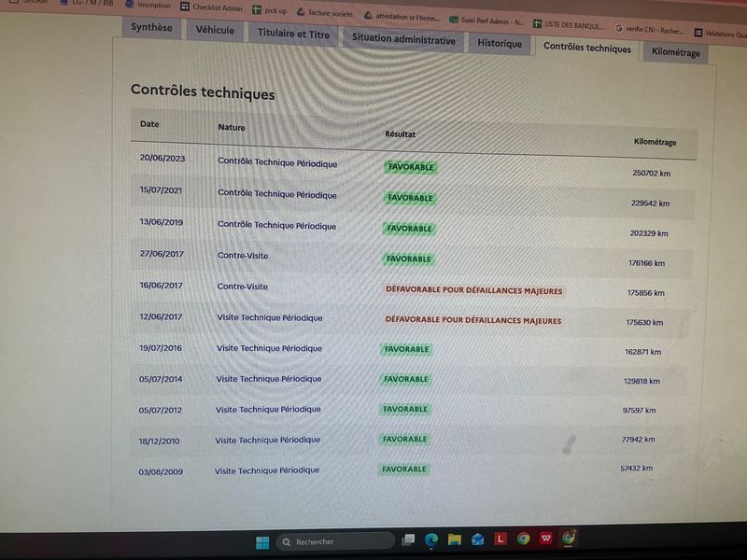
Task: Open the WPS Office taskbar icon
Action: coord(546,539)
